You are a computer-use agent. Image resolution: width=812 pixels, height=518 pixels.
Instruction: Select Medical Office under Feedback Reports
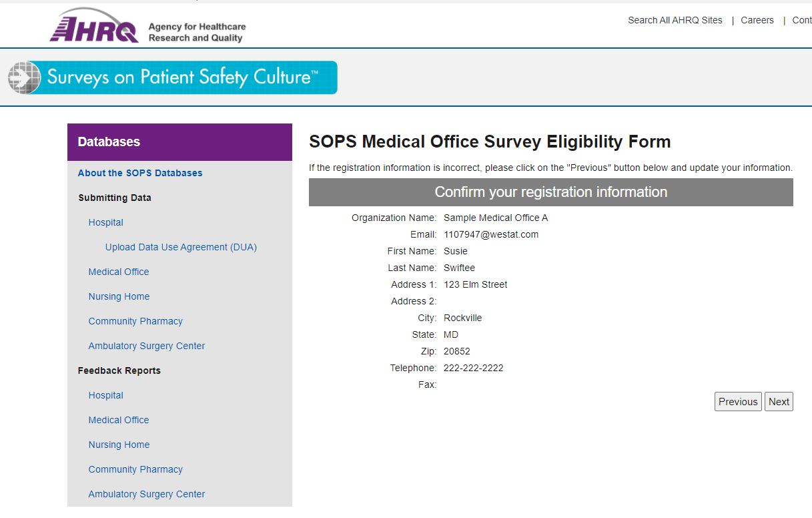[119, 420]
